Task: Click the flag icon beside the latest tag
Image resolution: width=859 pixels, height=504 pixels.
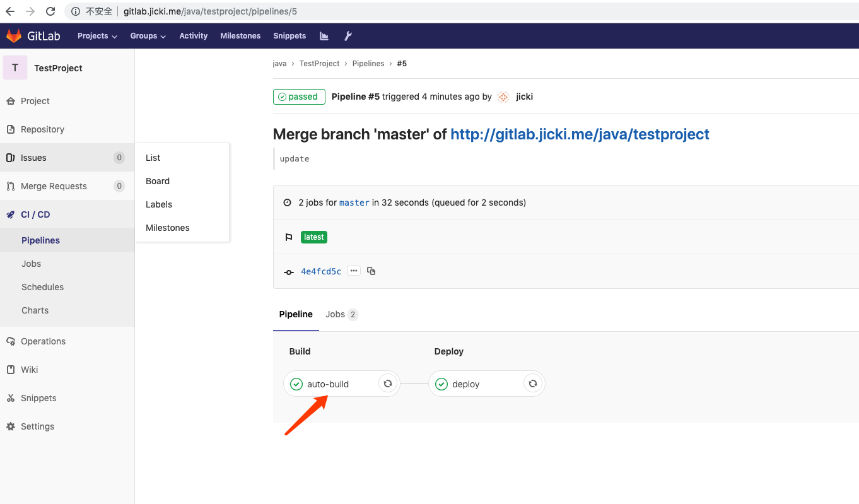Action: tap(288, 237)
